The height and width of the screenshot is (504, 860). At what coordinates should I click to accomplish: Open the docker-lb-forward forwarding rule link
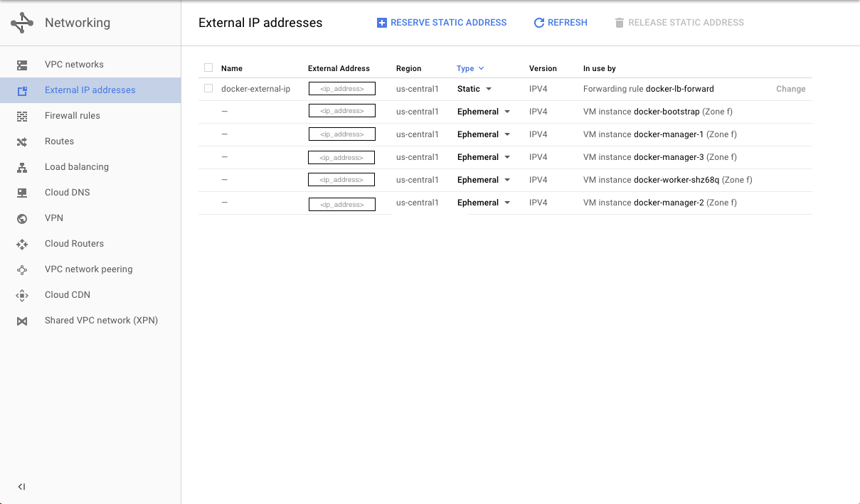click(x=679, y=89)
